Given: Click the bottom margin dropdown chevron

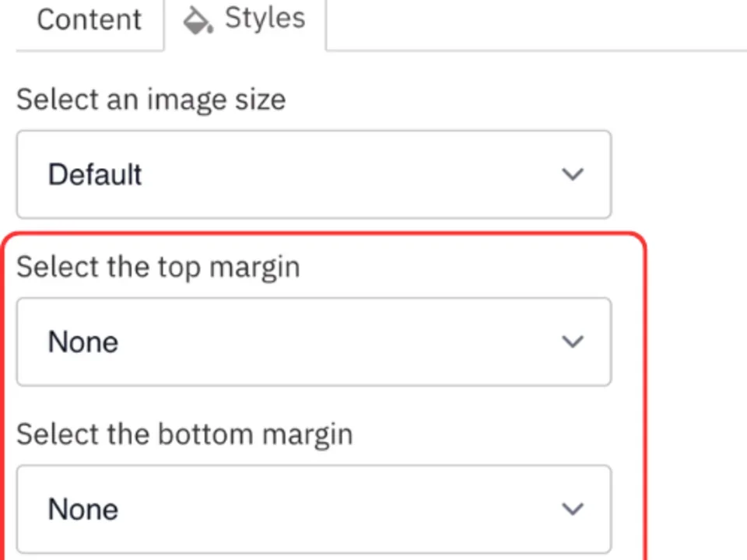Looking at the screenshot, I should (x=573, y=509).
